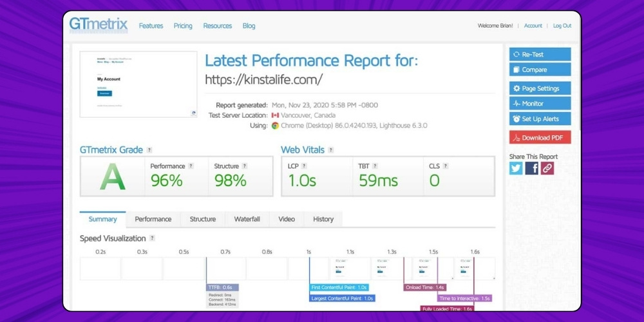The image size is (644, 322).
Task: Click the copy link share icon
Action: pos(547,168)
